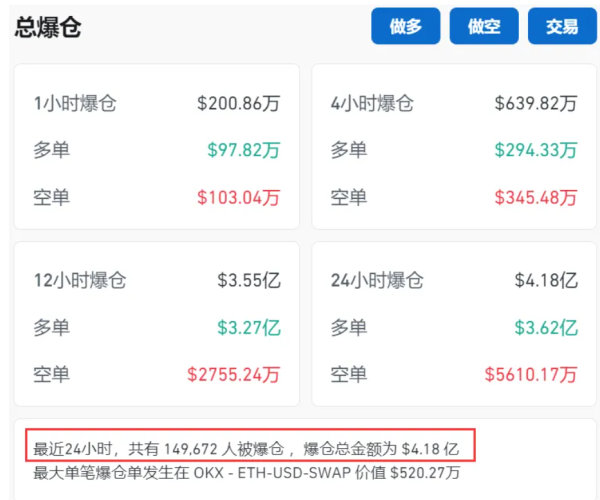
Task: Select the OKX ETH-USD-SWAP largest liquidation line
Action: (247, 473)
